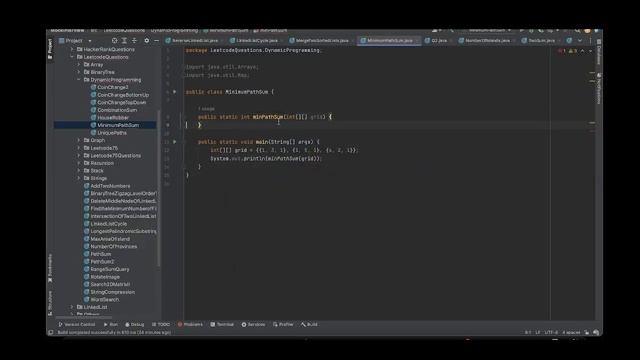Viewport: 640px width, 360px height.
Task: Click '1 usage' hint above minPathSum
Action: point(206,109)
